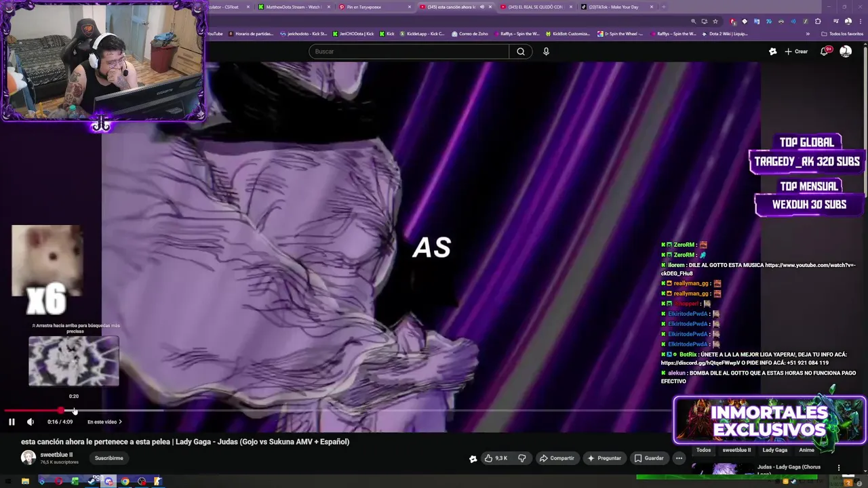868x488 pixels.
Task: Mute audio on the playing tab
Action: click(x=482, y=7)
